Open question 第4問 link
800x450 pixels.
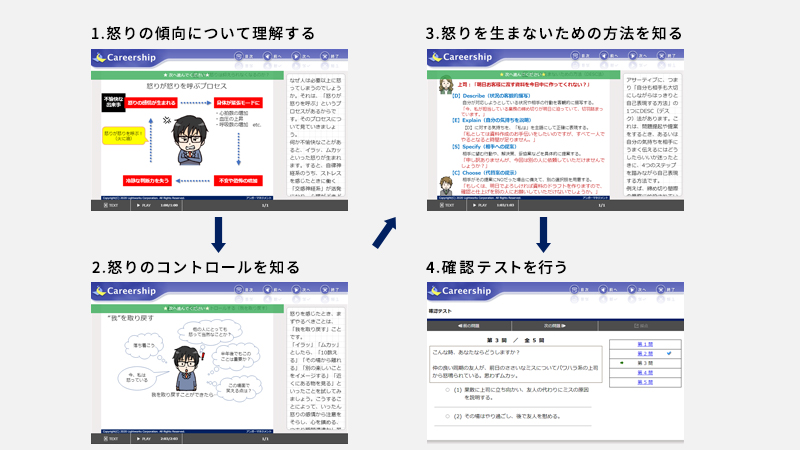coord(645,372)
